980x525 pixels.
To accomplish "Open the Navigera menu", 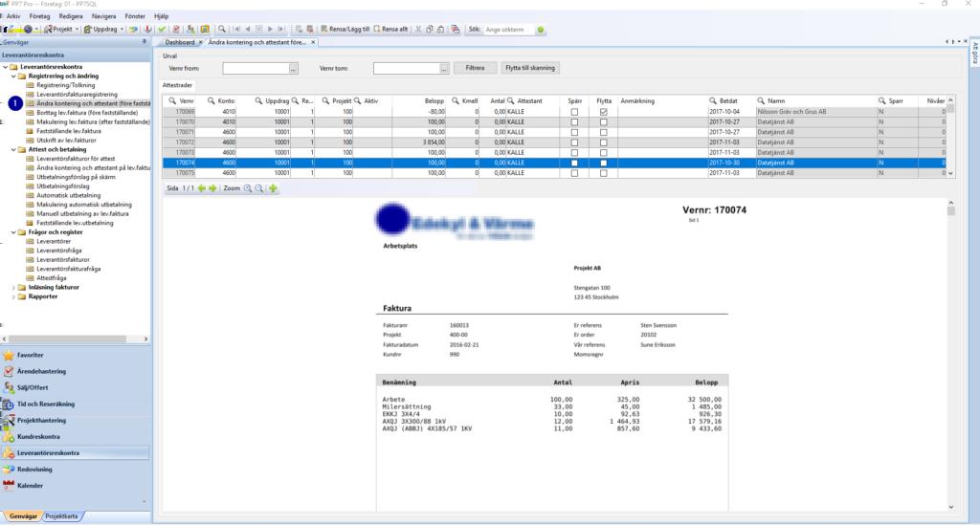I will click(x=103, y=16).
